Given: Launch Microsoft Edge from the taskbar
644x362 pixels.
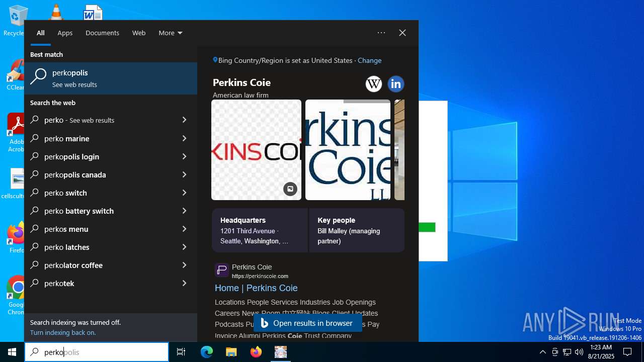Looking at the screenshot, I should 207,352.
